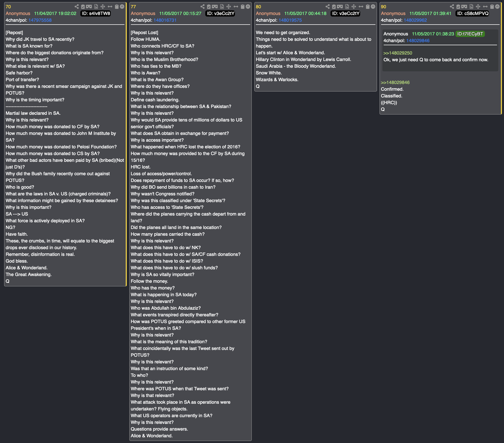Click the four-way move icon on post 80

[354, 6]
